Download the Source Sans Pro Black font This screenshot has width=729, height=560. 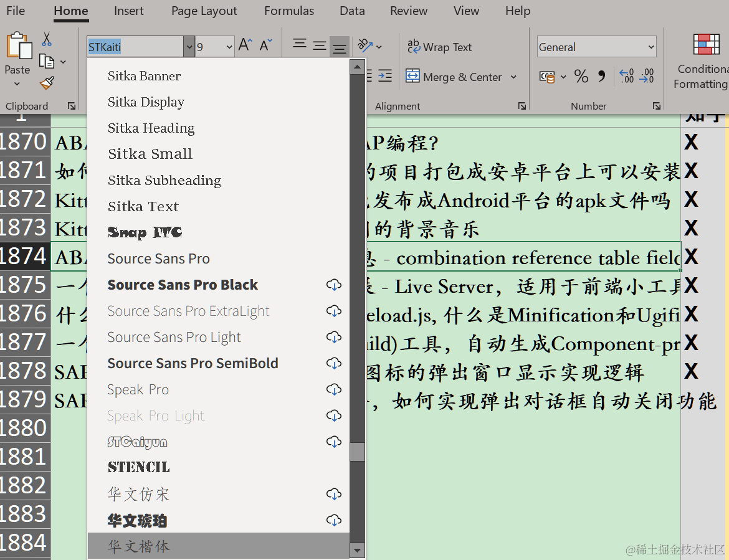click(334, 285)
